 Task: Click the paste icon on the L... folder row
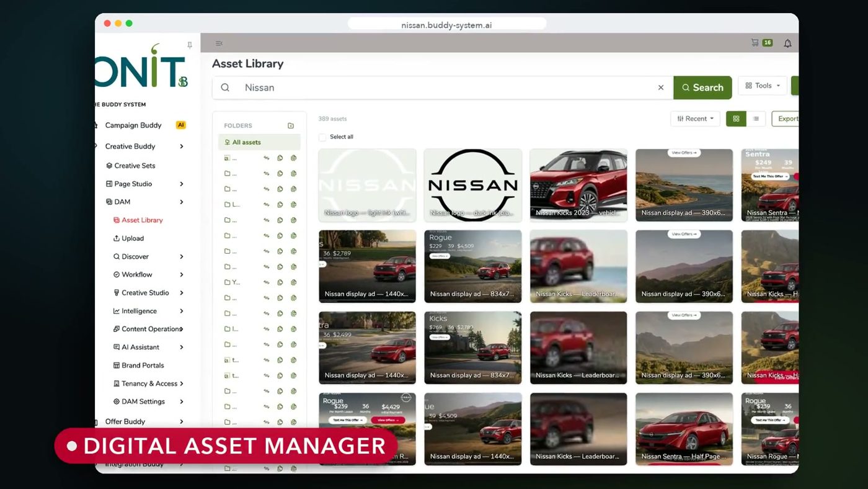(294, 205)
